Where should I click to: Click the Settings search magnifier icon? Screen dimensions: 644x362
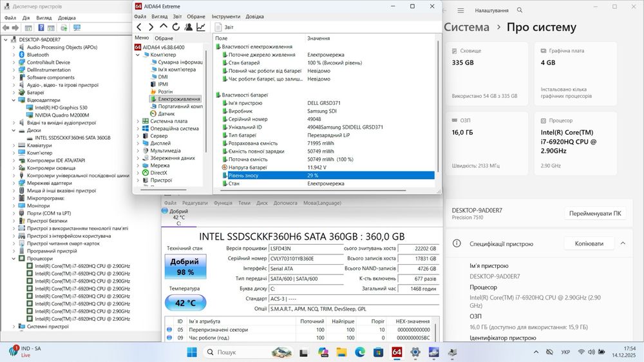520,10
